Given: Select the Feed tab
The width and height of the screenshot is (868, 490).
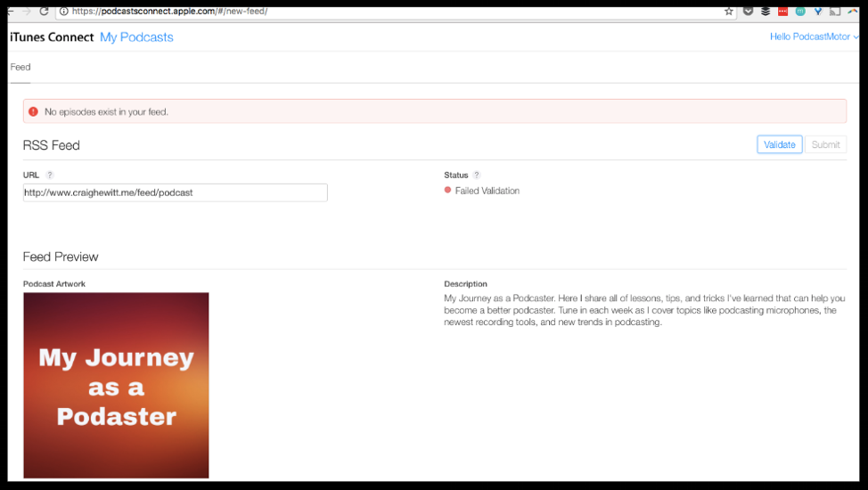Looking at the screenshot, I should point(20,67).
